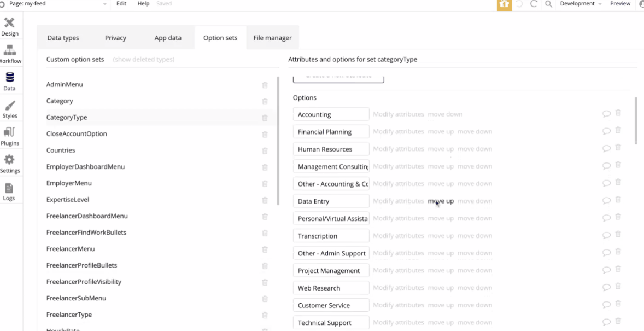Delete the AdminMenu option set
This screenshot has width=644, height=331.
[x=265, y=85]
